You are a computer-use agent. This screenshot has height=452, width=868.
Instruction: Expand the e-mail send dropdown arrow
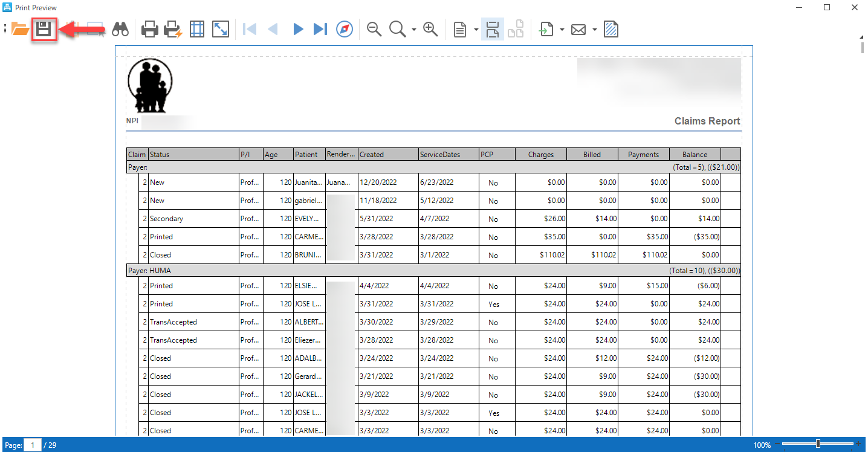pos(595,30)
